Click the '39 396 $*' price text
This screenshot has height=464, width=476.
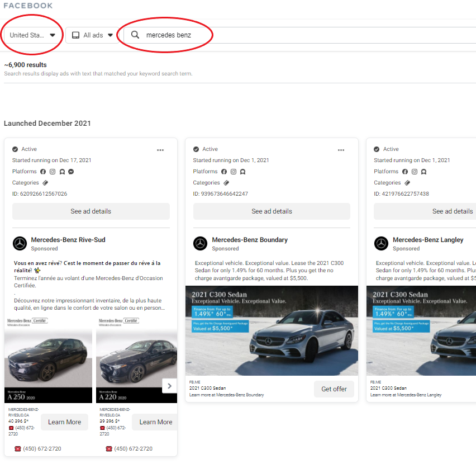click(x=110, y=421)
